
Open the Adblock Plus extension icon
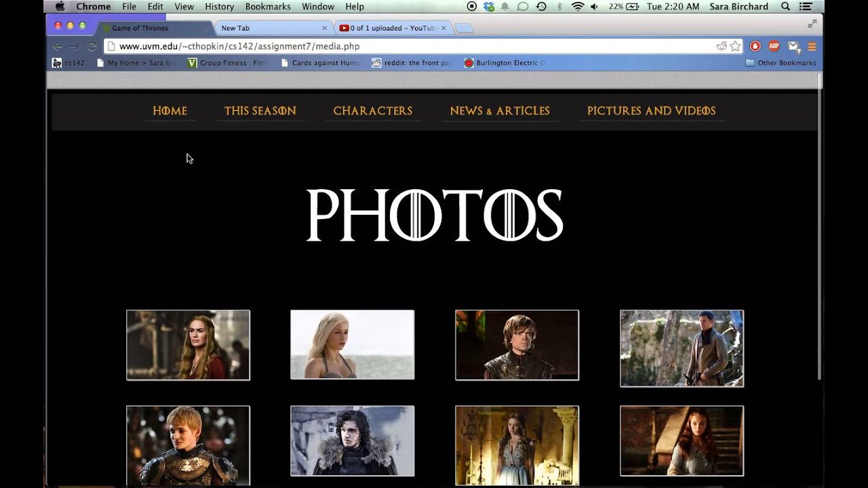tap(774, 46)
